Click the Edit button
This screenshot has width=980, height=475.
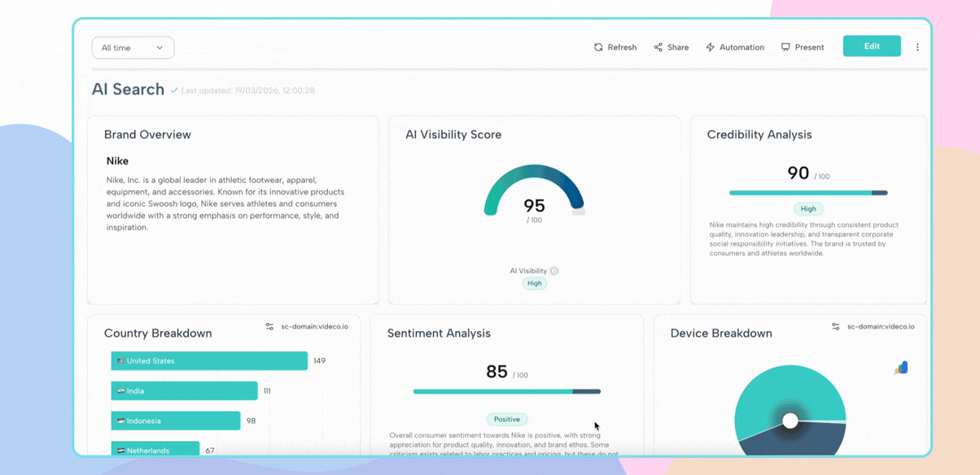tap(872, 46)
